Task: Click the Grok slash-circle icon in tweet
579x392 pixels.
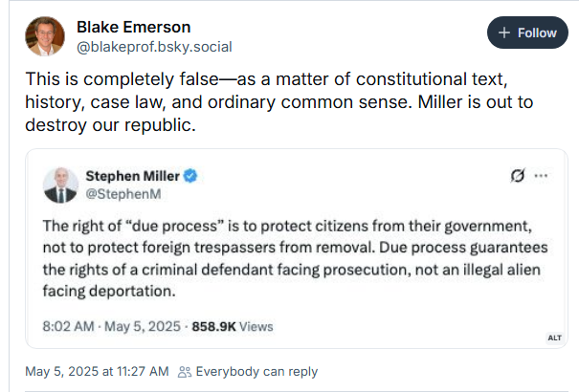Action: click(518, 176)
